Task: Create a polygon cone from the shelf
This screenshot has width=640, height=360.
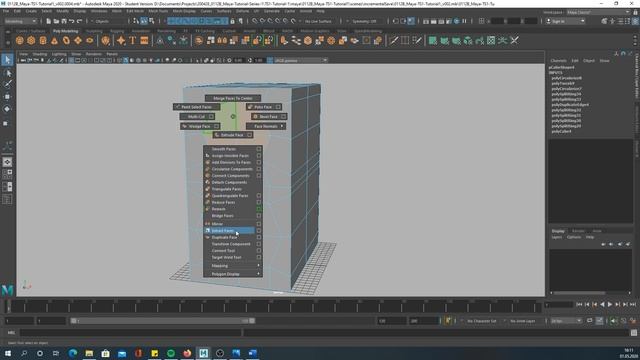Action: click(x=54, y=40)
